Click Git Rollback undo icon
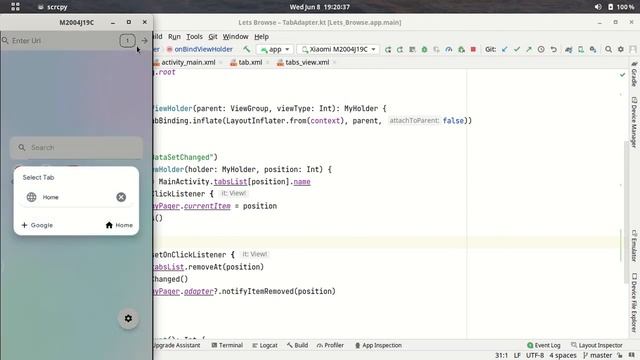The height and width of the screenshot is (360, 640). (x=553, y=49)
